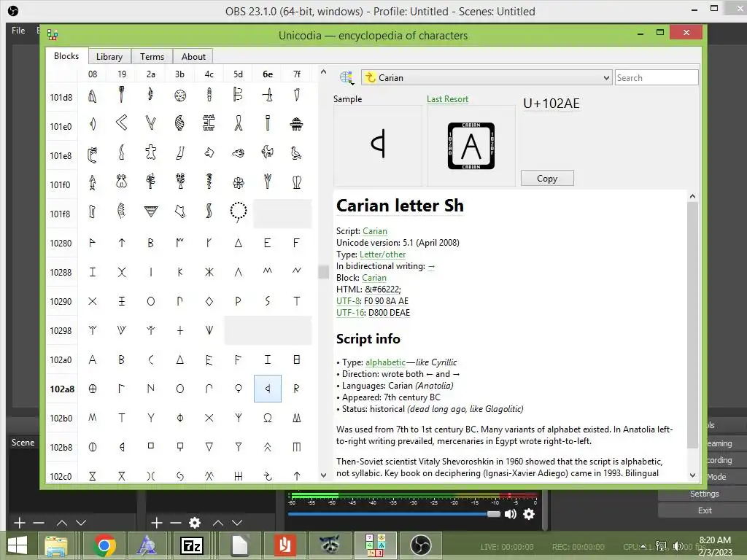Add a source with OBS sources plus icon
The height and width of the screenshot is (560, 747).
156,523
